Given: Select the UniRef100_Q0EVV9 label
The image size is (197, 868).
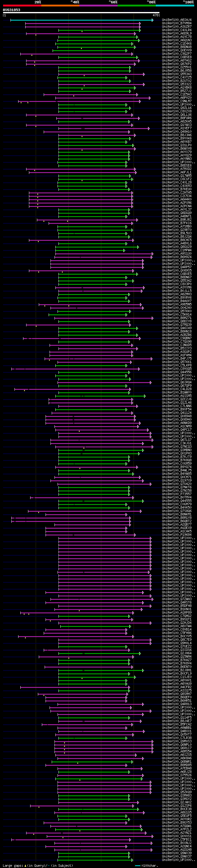Looking at the screenshot, I should 177,50.
